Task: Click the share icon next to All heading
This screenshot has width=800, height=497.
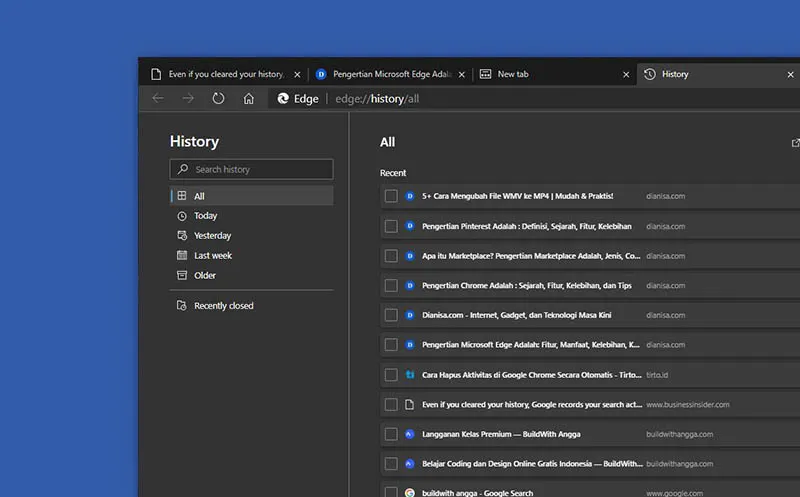Action: click(x=795, y=143)
